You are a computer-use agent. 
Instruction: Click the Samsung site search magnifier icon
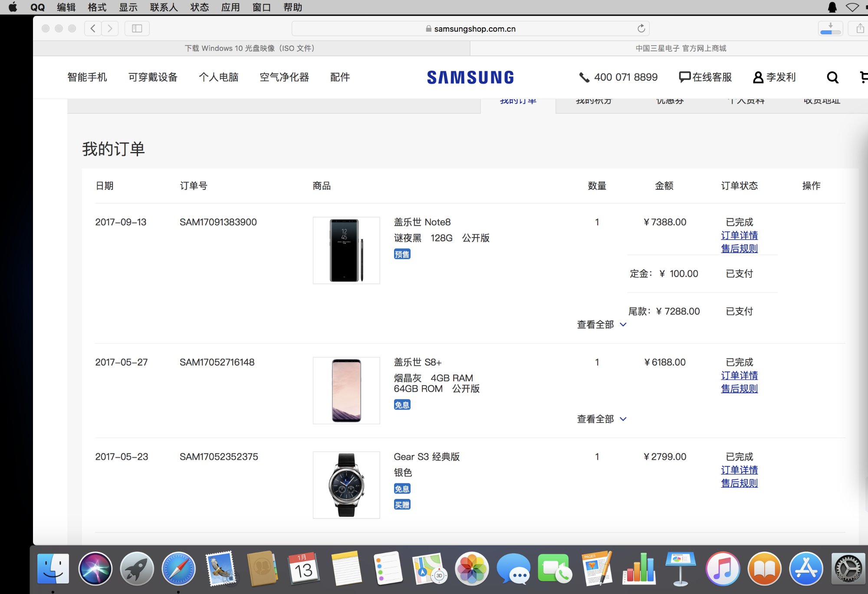[832, 77]
